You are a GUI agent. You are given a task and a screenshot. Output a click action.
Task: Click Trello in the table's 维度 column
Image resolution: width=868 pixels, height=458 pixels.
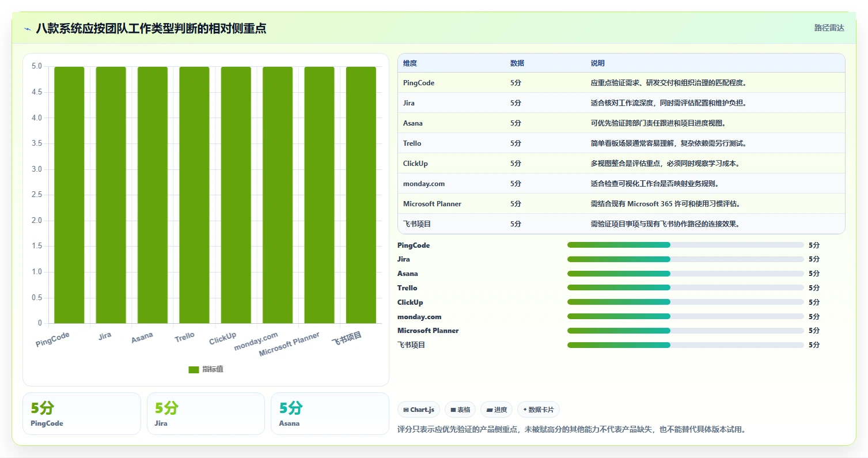(412, 143)
